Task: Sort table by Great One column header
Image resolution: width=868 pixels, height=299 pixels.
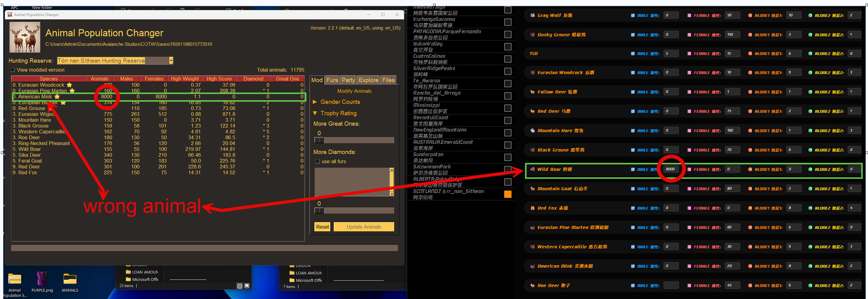Action: pos(287,79)
